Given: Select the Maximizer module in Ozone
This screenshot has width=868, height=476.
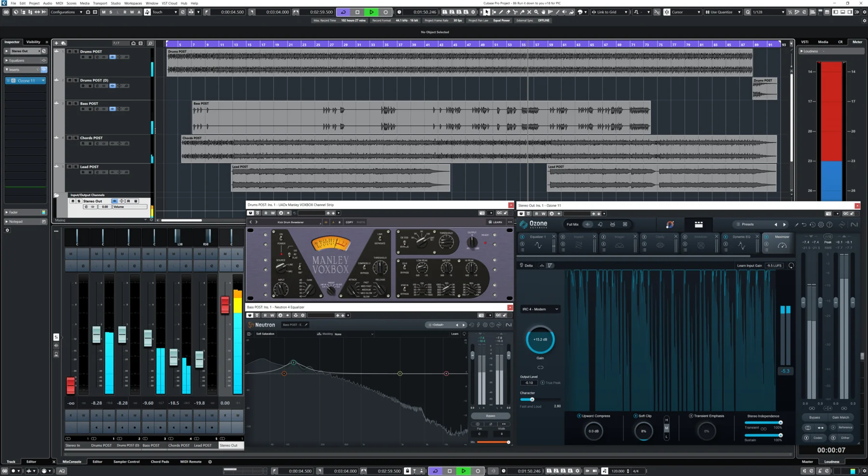Looking at the screenshot, I should pyautogui.click(x=779, y=242).
